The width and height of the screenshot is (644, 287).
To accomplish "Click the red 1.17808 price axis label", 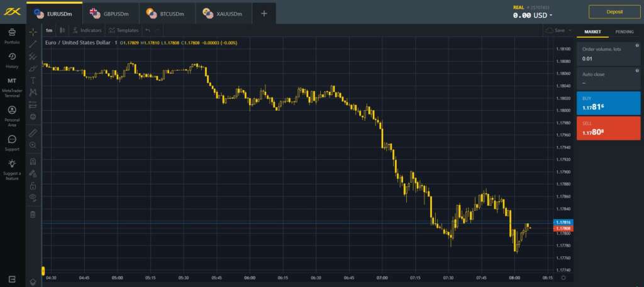I will coord(563,228).
